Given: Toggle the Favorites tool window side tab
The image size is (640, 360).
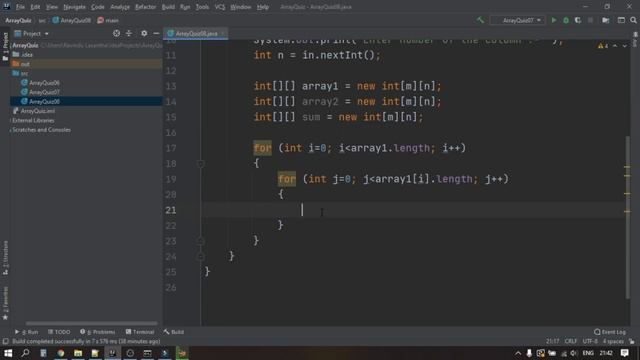Looking at the screenshot, I should click(5, 303).
